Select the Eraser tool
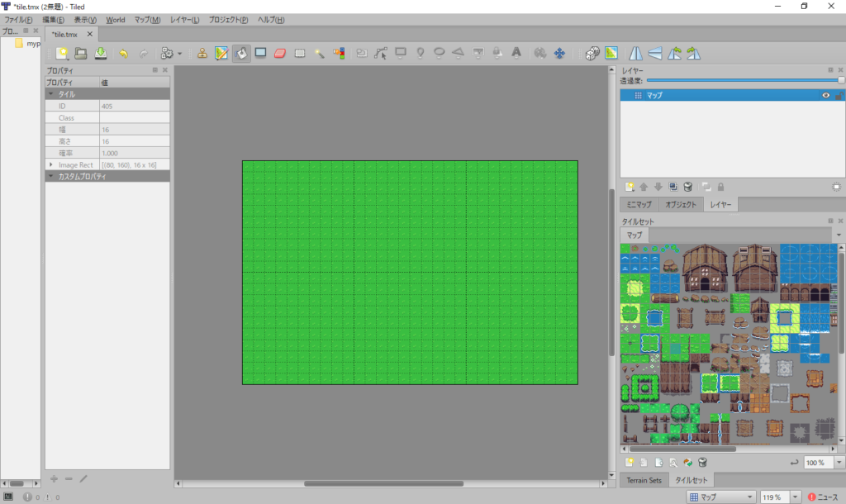 [x=279, y=53]
